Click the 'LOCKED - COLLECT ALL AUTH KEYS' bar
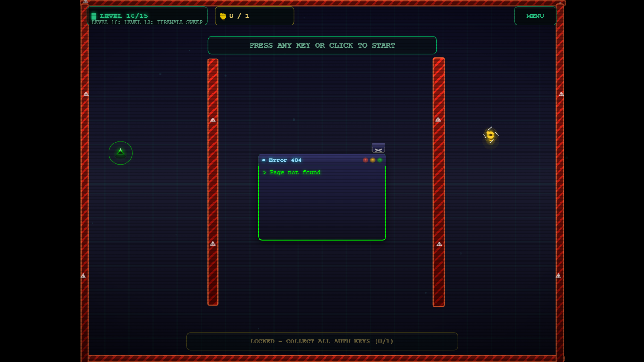This screenshot has width=644, height=362. coord(322,341)
